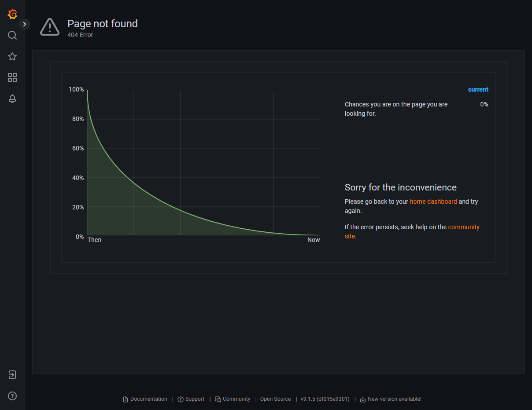This screenshot has width=532, height=410.
Task: View starred dashboards via the star icon
Action: (12, 56)
